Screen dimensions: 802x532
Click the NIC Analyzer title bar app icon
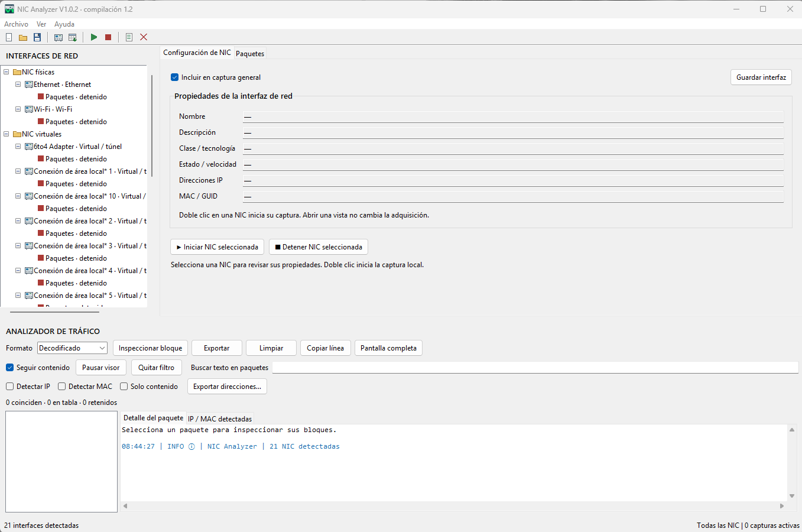(9, 9)
